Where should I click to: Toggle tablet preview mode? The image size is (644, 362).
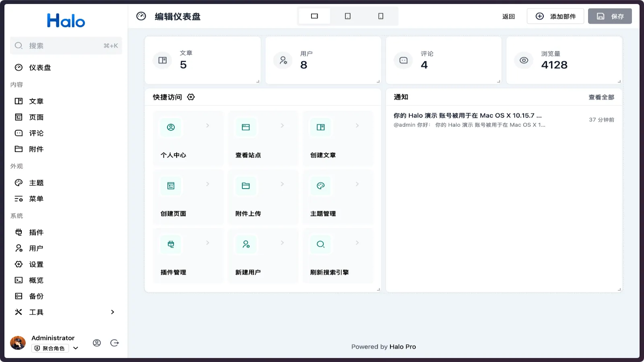coord(347,16)
